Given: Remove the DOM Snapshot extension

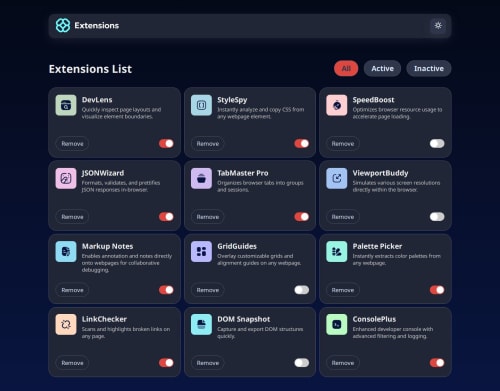Looking at the screenshot, I should coord(208,363).
